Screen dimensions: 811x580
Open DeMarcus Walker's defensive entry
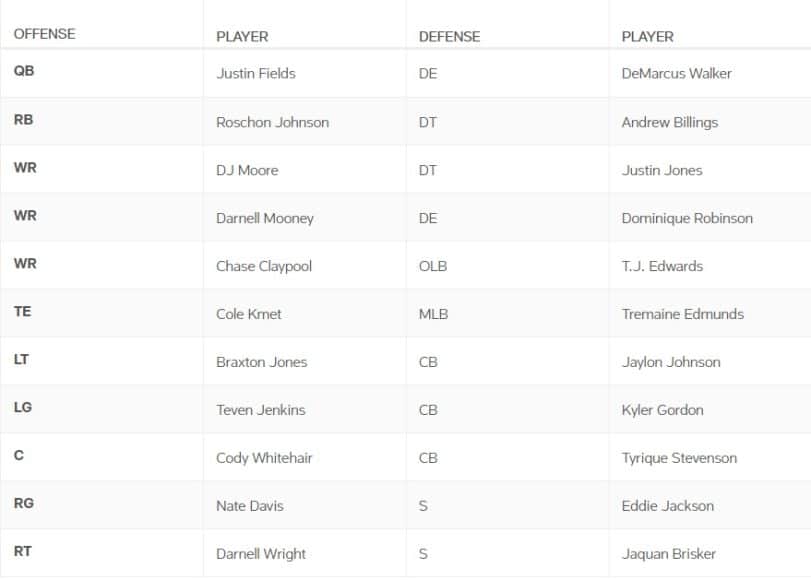click(677, 74)
